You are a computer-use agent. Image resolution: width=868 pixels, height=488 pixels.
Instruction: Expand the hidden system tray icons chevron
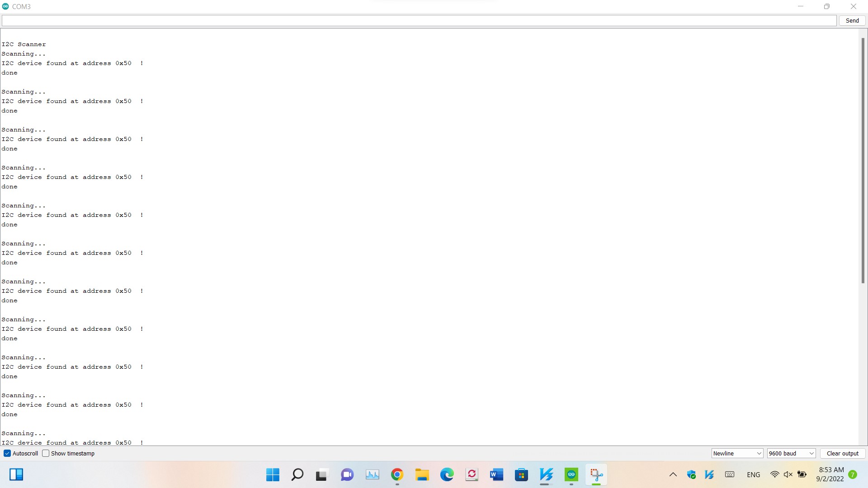click(x=673, y=474)
